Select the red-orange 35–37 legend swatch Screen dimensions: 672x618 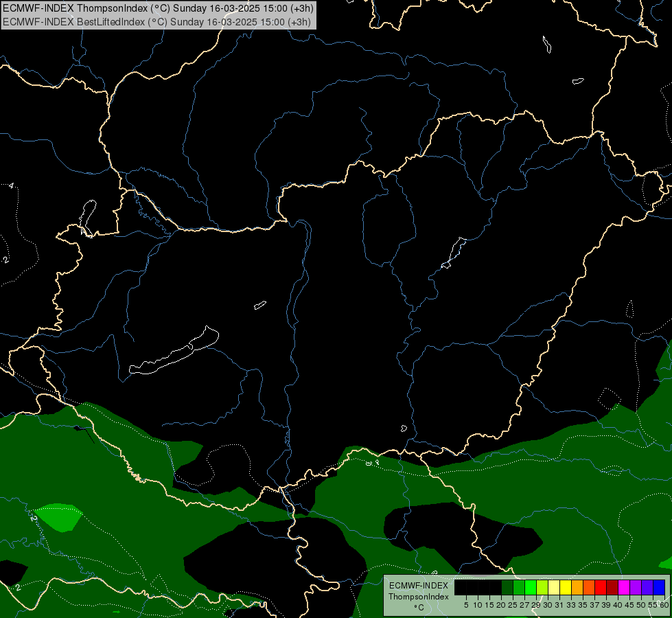click(589, 587)
